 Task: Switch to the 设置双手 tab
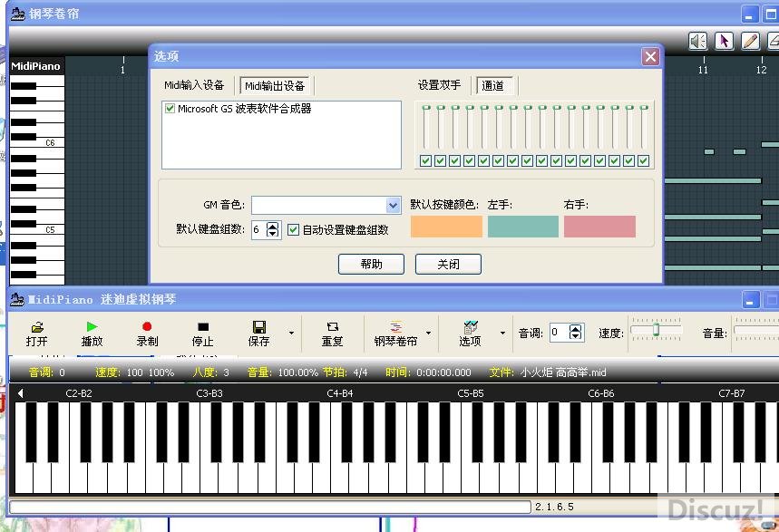[x=439, y=85]
